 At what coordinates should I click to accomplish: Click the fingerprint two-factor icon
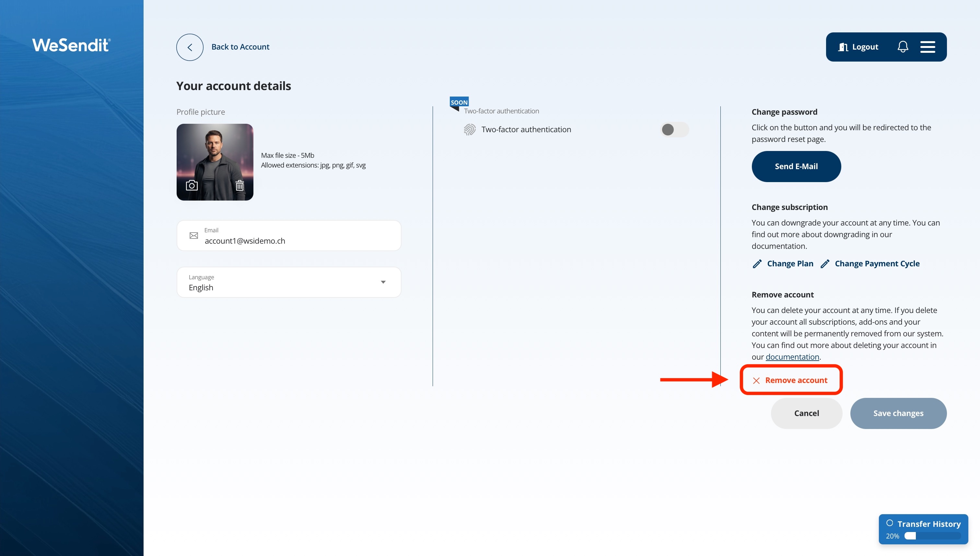(x=469, y=130)
